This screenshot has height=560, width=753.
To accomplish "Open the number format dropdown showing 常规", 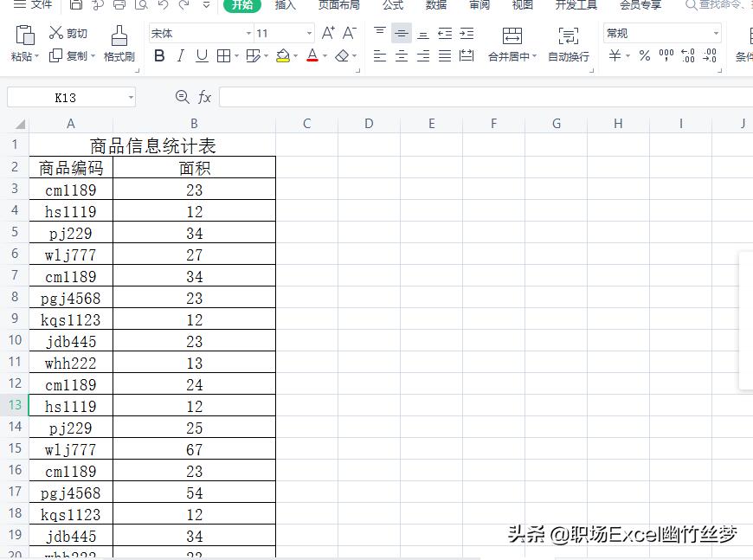I will pos(717,33).
